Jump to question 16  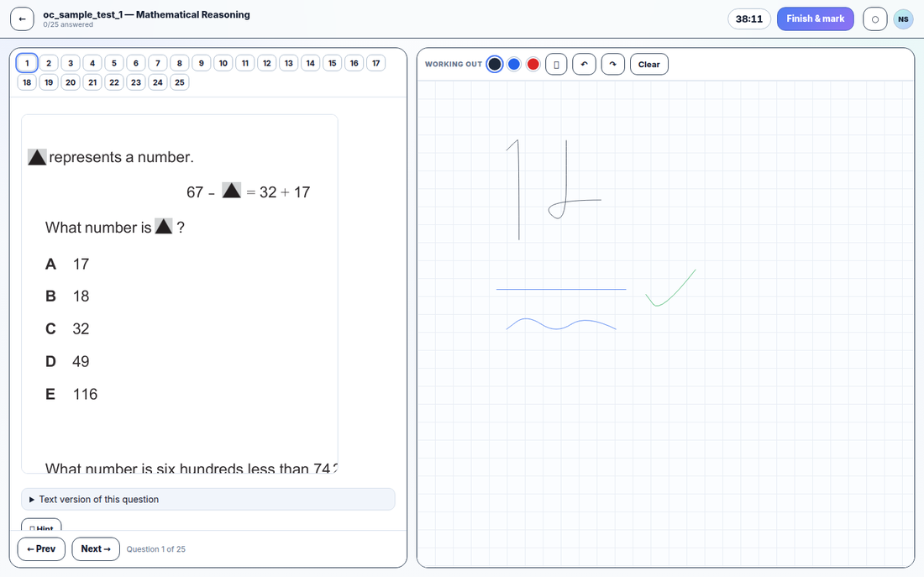(354, 63)
